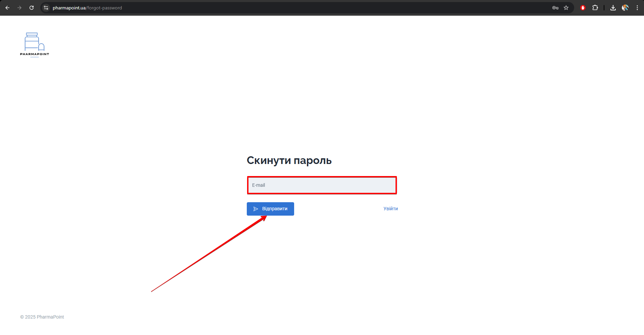Focus the E-mail input field

322,185
